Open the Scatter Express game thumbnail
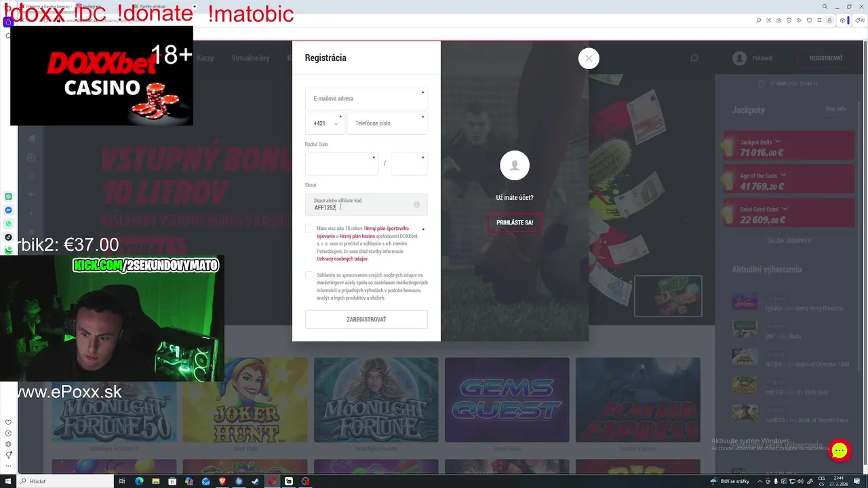Viewport: 868px width, 488px height. 637,400
